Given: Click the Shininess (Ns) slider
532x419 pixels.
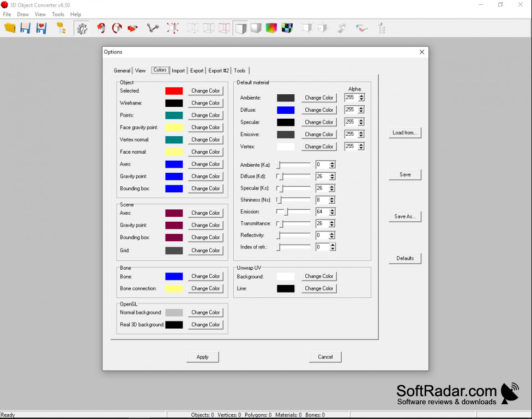Looking at the screenshot, I should (x=293, y=200).
